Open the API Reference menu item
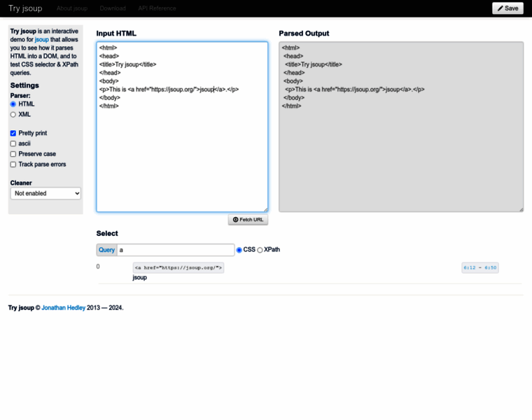532x420 pixels. [x=157, y=8]
